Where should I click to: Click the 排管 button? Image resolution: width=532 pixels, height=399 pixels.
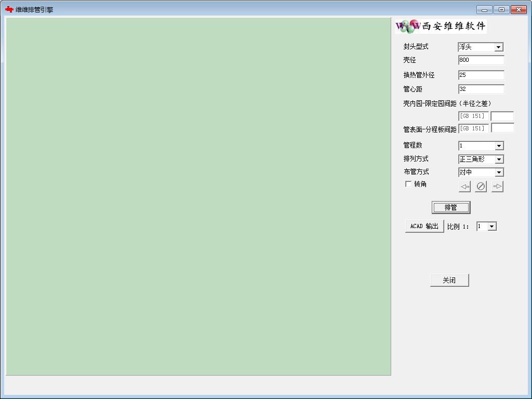451,207
